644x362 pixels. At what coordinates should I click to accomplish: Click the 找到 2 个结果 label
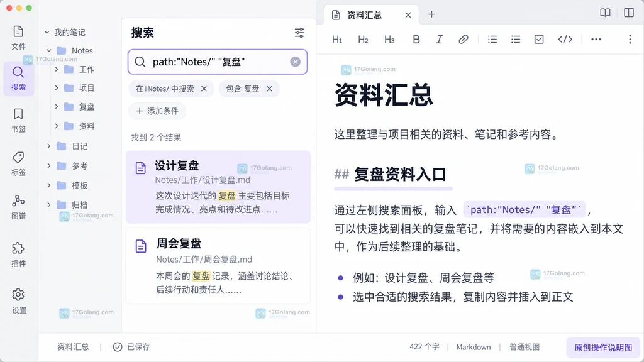pos(156,138)
